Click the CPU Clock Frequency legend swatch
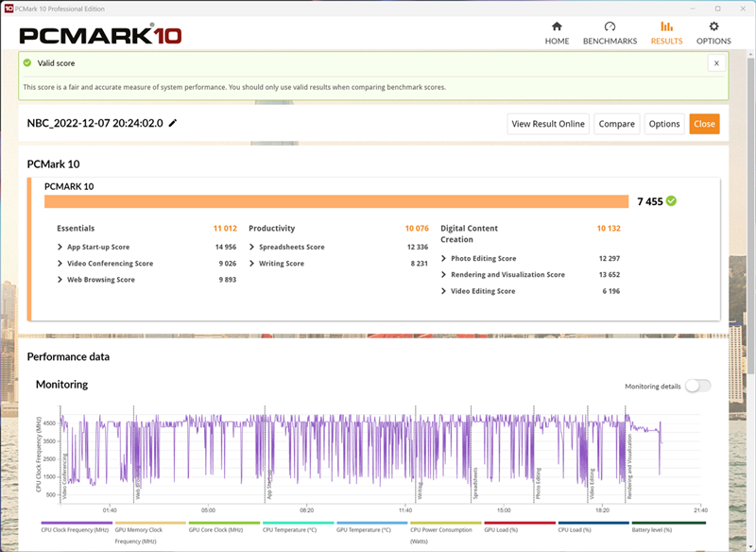 [x=76, y=523]
